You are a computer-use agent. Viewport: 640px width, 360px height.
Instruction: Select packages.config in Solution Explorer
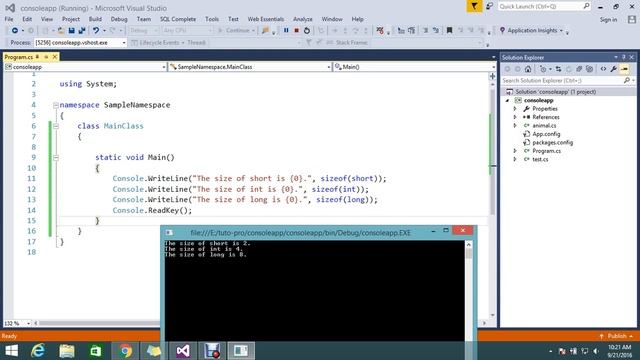point(552,142)
